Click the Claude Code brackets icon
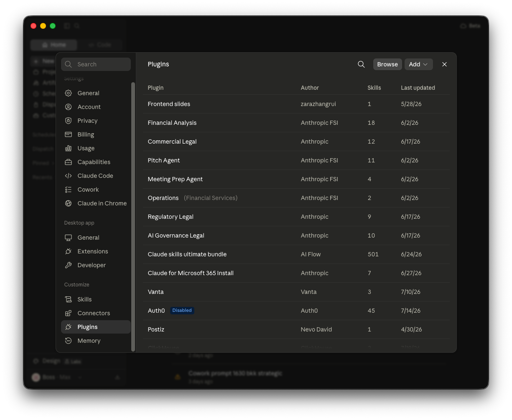The width and height of the screenshot is (512, 420). [69, 176]
